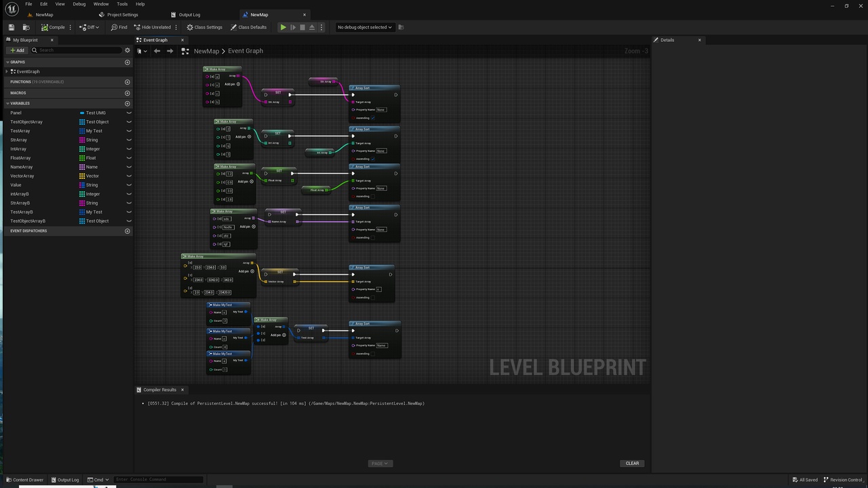Click the Save blueprint icon
The height and width of the screenshot is (488, 868).
[x=11, y=27]
